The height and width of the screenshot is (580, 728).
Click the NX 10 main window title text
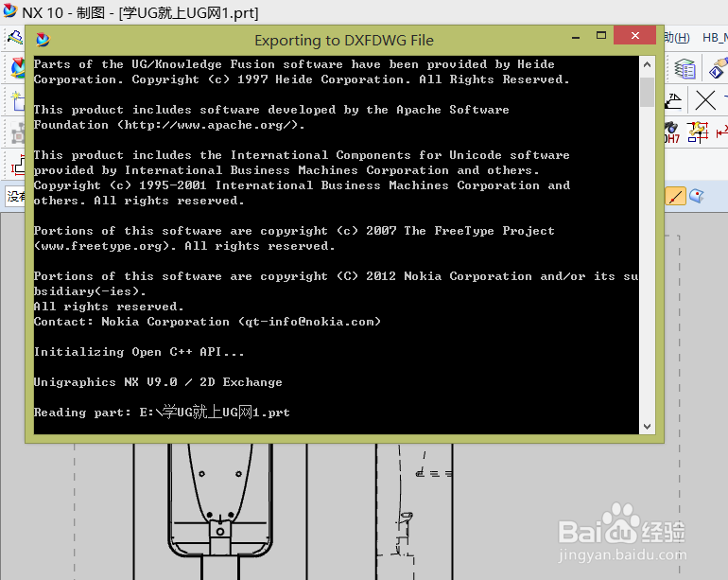click(x=140, y=12)
